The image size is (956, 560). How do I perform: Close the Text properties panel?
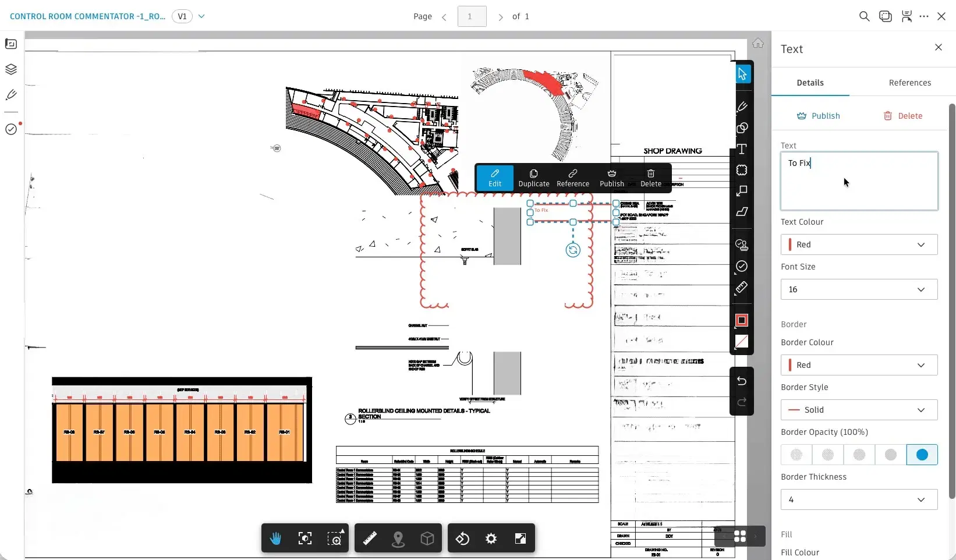point(939,47)
